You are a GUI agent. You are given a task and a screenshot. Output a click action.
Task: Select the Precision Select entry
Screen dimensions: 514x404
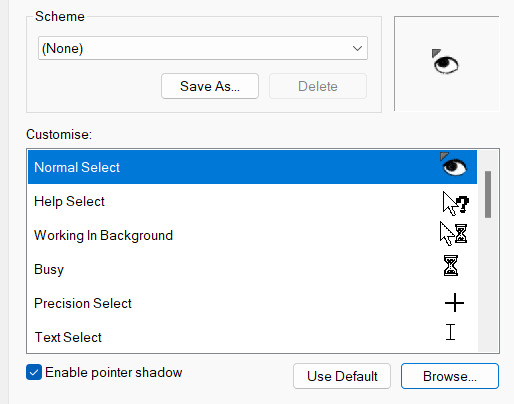pos(252,303)
